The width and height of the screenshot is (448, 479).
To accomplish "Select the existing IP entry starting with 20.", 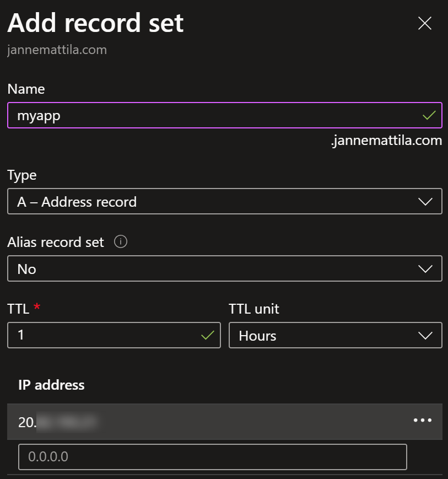I will tap(225, 422).
